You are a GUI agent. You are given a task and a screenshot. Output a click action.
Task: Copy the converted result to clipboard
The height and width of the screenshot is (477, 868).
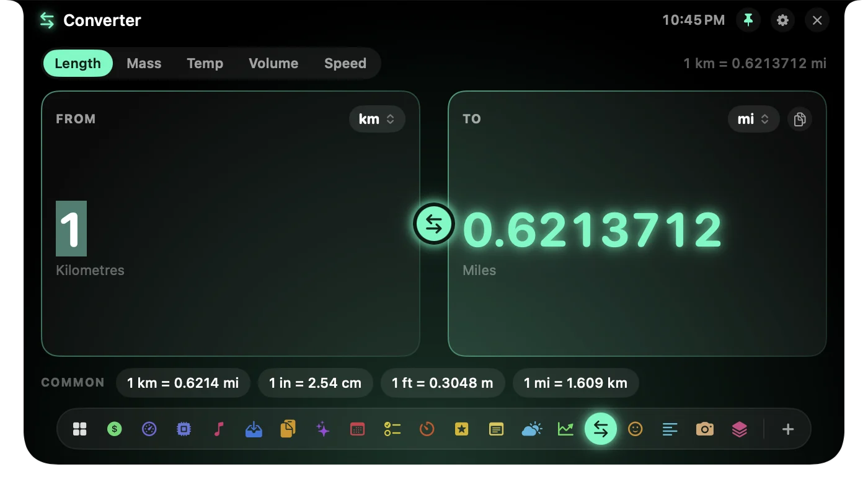pyautogui.click(x=800, y=119)
